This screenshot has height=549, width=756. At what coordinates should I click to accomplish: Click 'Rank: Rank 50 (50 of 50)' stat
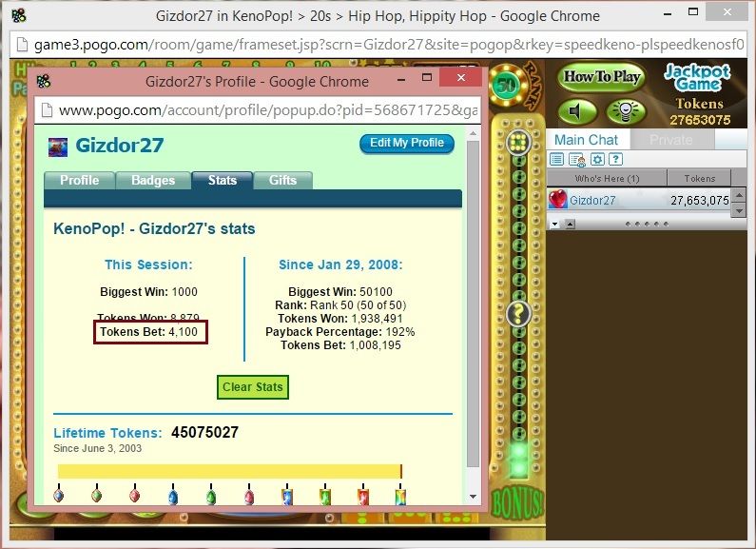(340, 305)
